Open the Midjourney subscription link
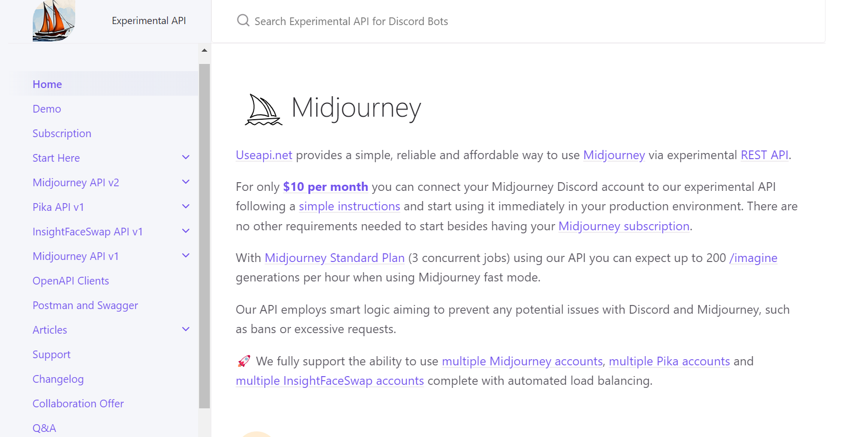The width and height of the screenshot is (868, 437). tap(623, 226)
